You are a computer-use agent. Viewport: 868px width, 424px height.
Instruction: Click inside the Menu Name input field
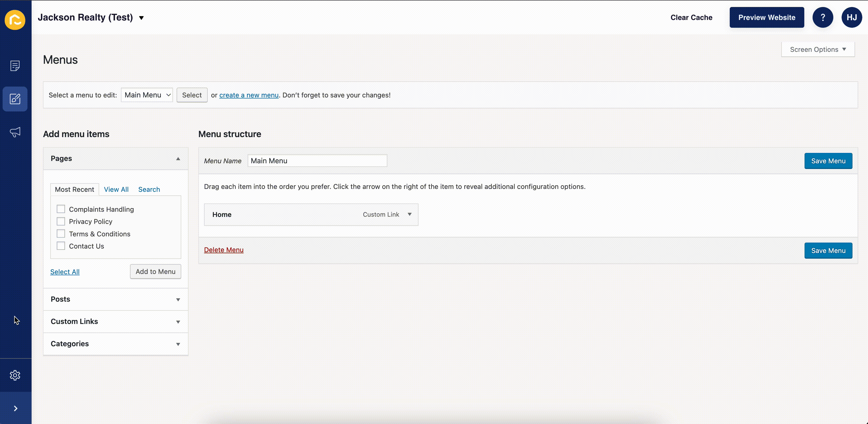(317, 161)
